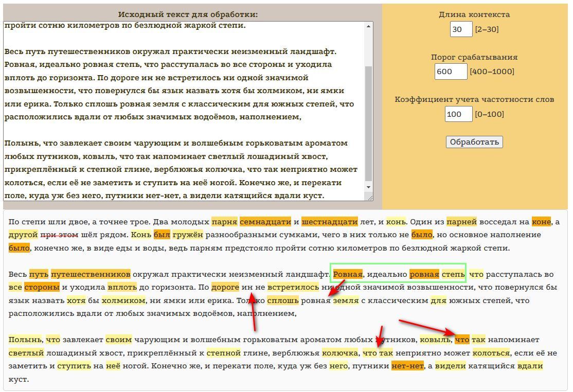The image size is (573, 392).
Task: Click highlighted word путешественников in results
Action: [x=91, y=274]
